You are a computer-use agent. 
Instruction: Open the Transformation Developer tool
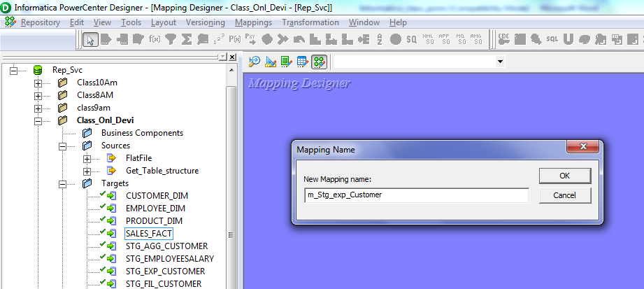tap(287, 62)
